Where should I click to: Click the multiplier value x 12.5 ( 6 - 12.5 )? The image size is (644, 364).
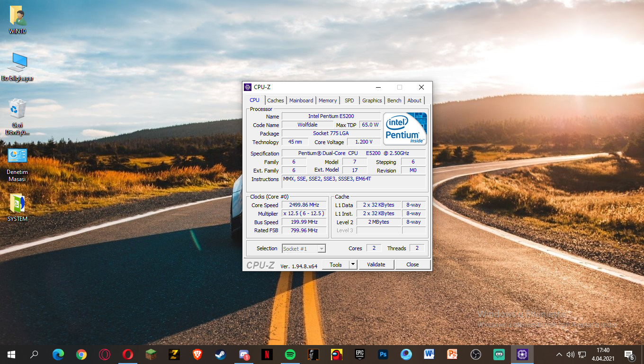point(304,214)
